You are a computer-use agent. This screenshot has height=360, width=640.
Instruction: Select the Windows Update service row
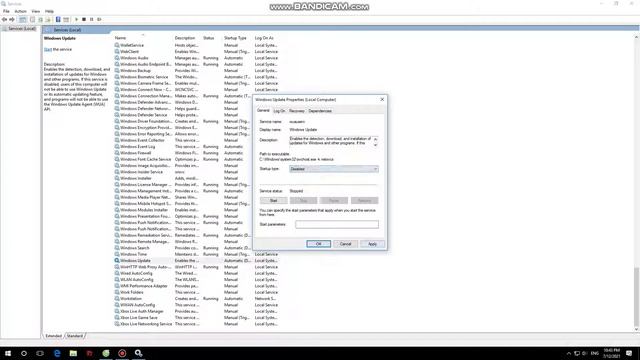click(196, 260)
